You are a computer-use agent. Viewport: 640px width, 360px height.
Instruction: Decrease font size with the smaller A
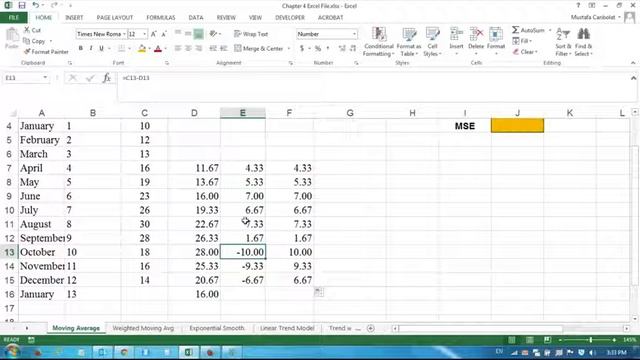click(164, 34)
